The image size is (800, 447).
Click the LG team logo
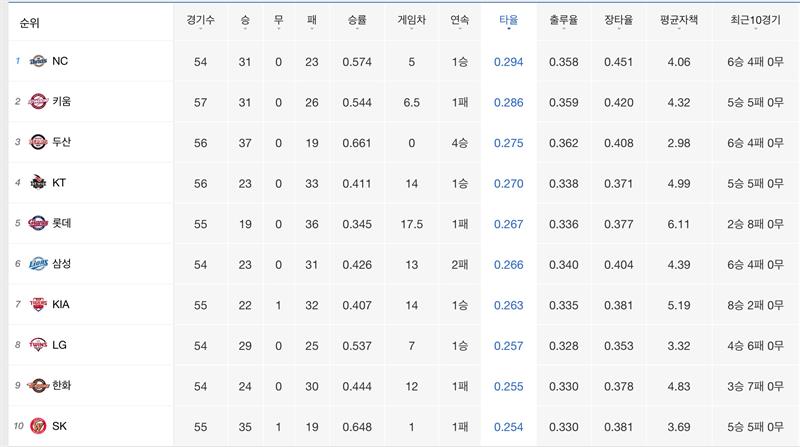pos(38,345)
